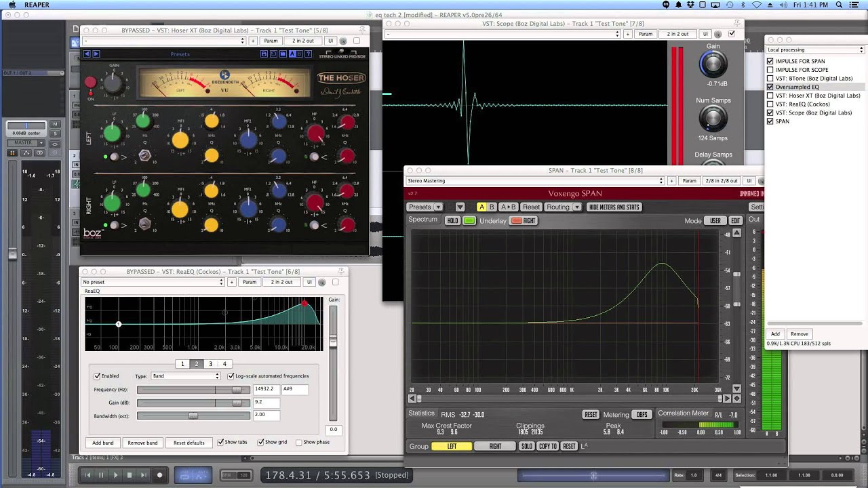Click the ReaEQ window bypass knob icon
The height and width of the screenshot is (488, 868).
[322, 282]
